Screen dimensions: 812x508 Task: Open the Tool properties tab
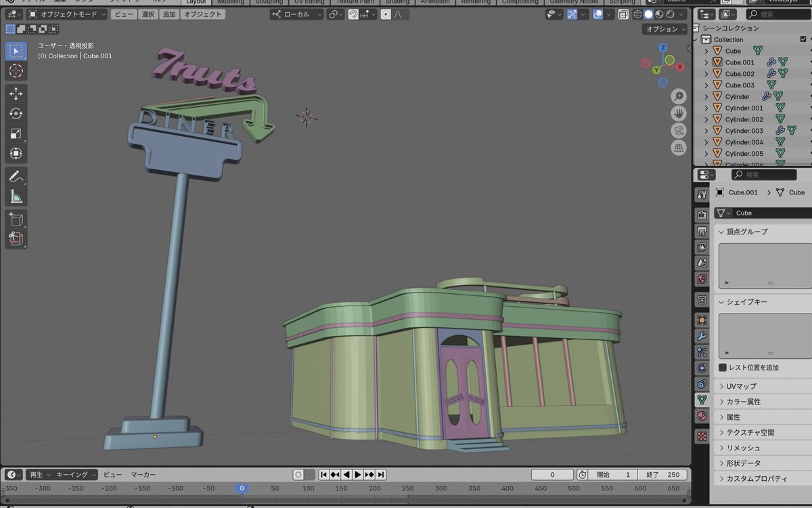tap(702, 194)
